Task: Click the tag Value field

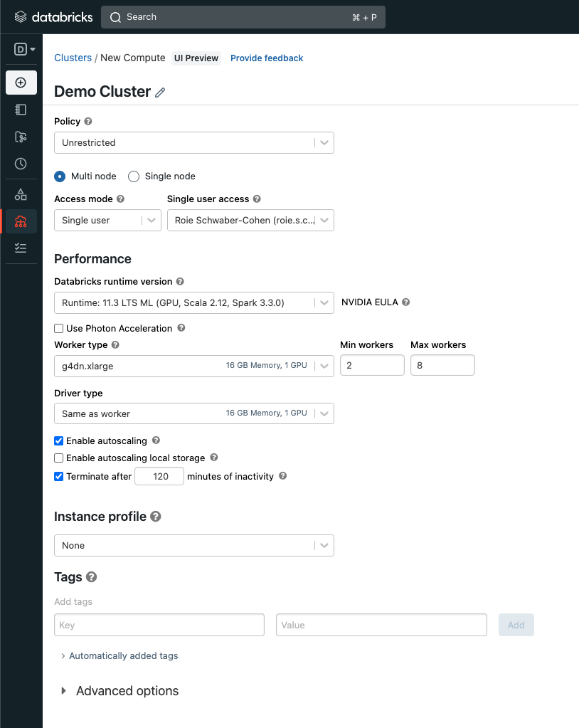Action: pyautogui.click(x=381, y=625)
